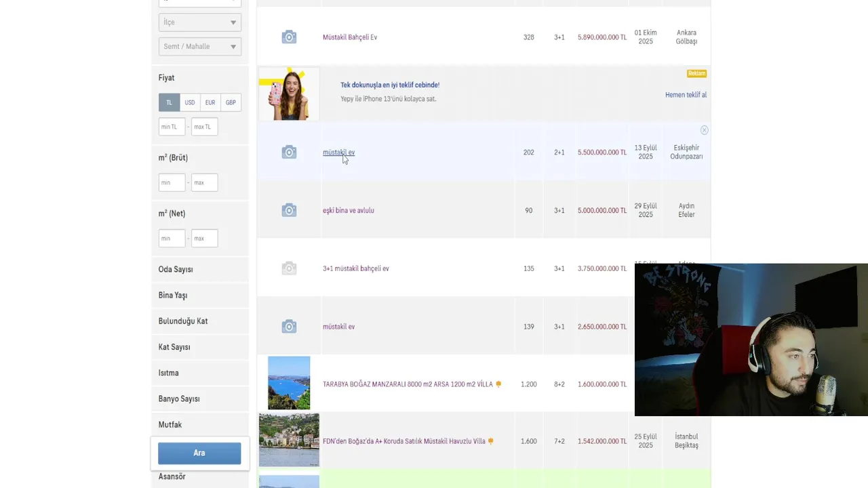Click date 29 Eylül 2025

tap(646, 210)
